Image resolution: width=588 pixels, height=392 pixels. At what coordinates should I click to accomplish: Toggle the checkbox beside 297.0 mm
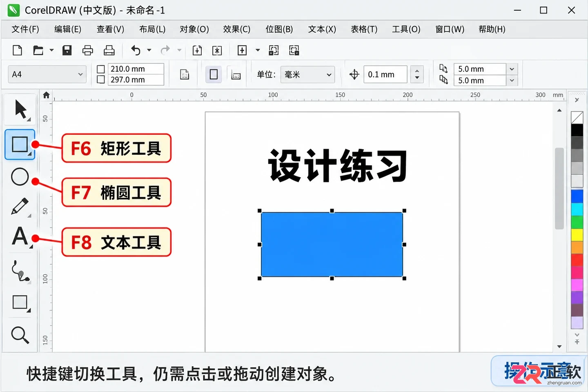click(x=101, y=79)
